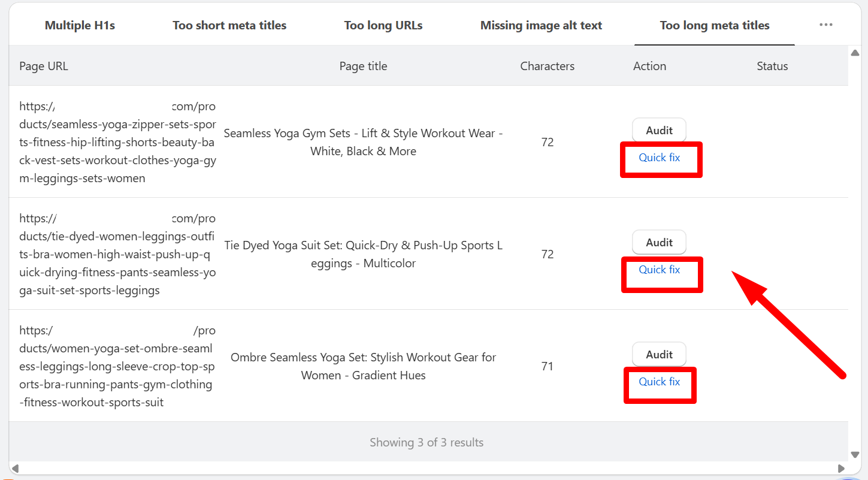Quick fix the Seamless Yoga Gym Sets title
Image resolution: width=868 pixels, height=480 pixels.
coord(660,158)
